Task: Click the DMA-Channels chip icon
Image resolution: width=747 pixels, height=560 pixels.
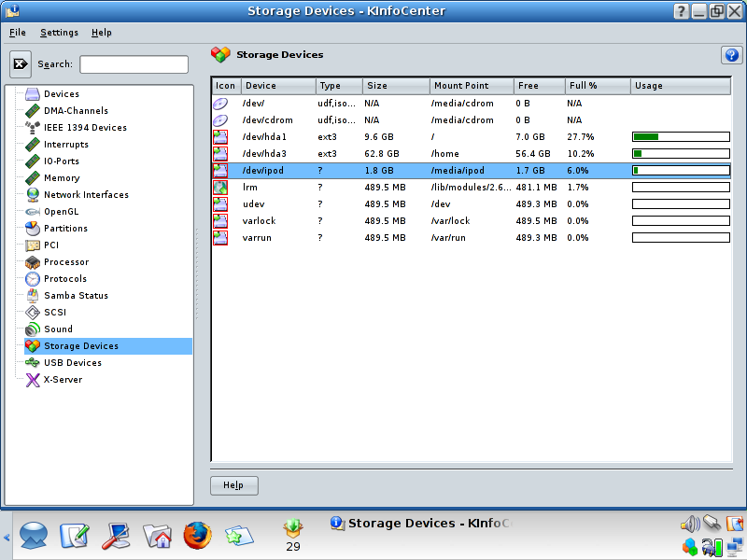Action: tap(33, 110)
